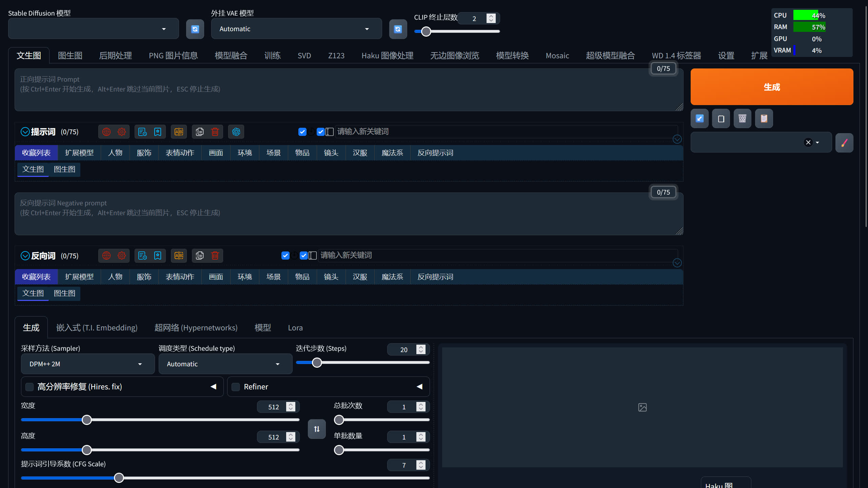Click the ChatGPT icon in prompt toolbar
Screen dimensions: 868x488
[236, 132]
